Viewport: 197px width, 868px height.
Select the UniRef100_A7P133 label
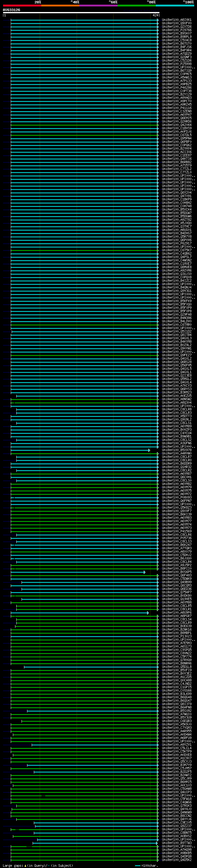176,81
